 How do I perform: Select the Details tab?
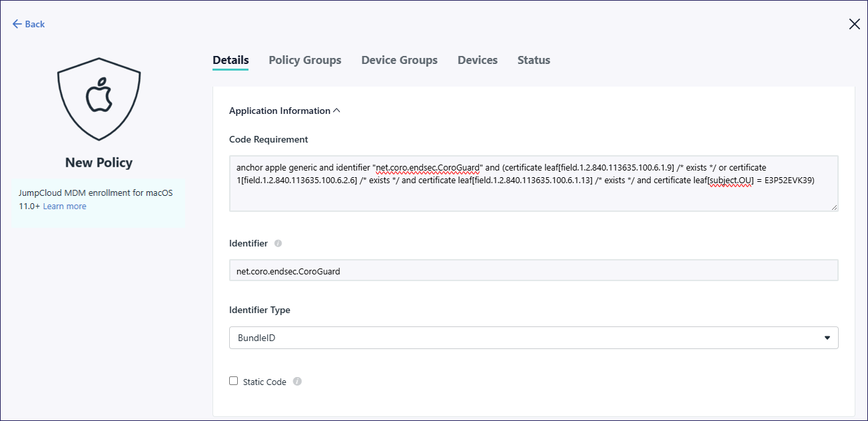pyautogui.click(x=230, y=60)
